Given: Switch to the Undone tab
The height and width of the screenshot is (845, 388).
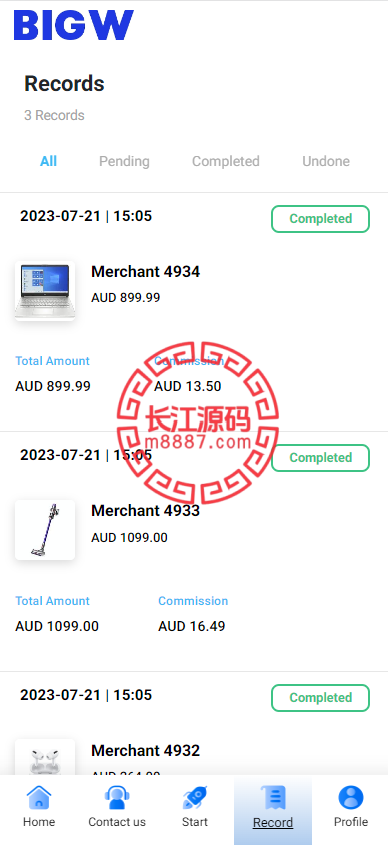Looking at the screenshot, I should [x=326, y=161].
